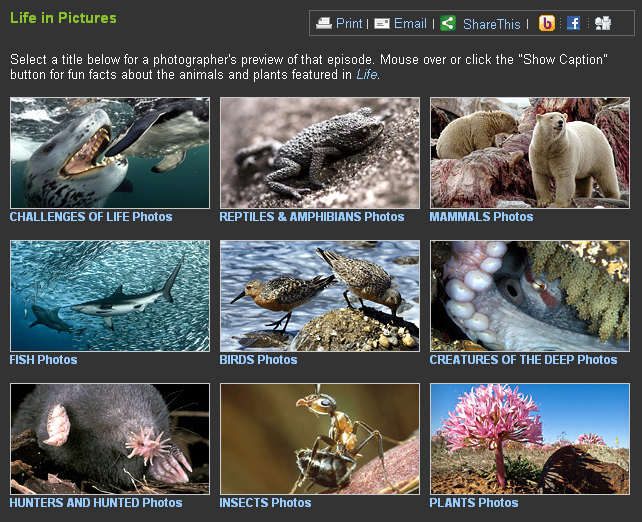Click the ShareThis text link
The height and width of the screenshot is (522, 642).
tap(491, 24)
